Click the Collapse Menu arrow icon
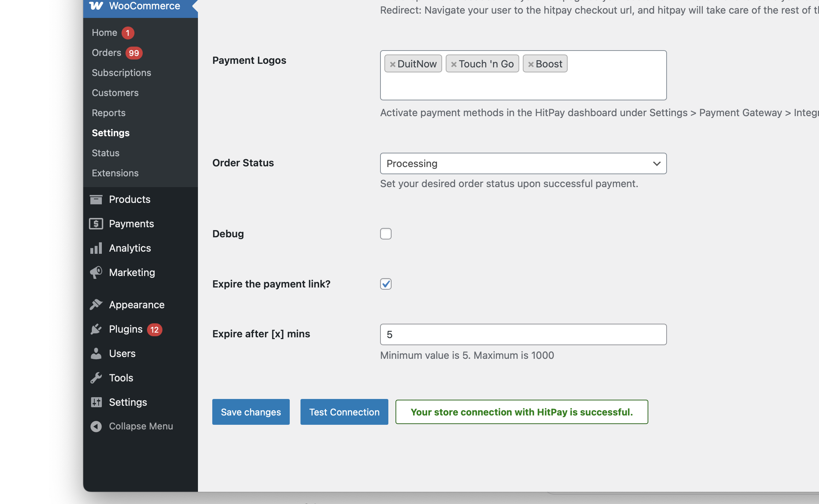The height and width of the screenshot is (504, 819). click(96, 426)
